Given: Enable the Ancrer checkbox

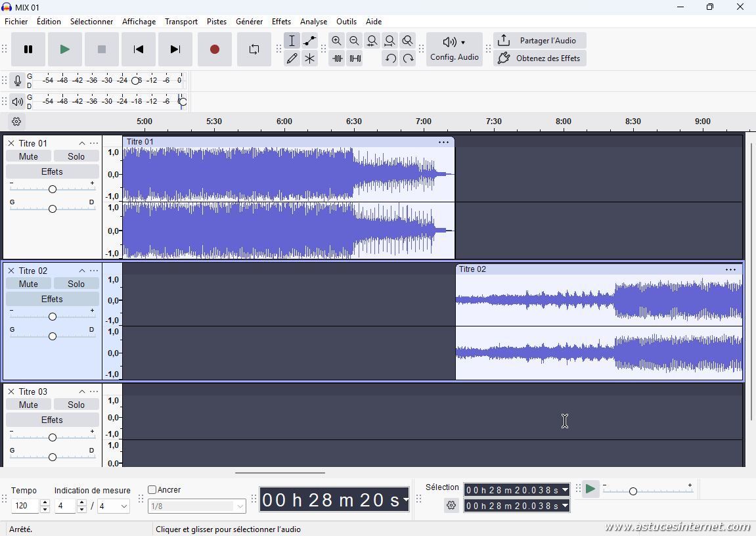Looking at the screenshot, I should [x=152, y=489].
